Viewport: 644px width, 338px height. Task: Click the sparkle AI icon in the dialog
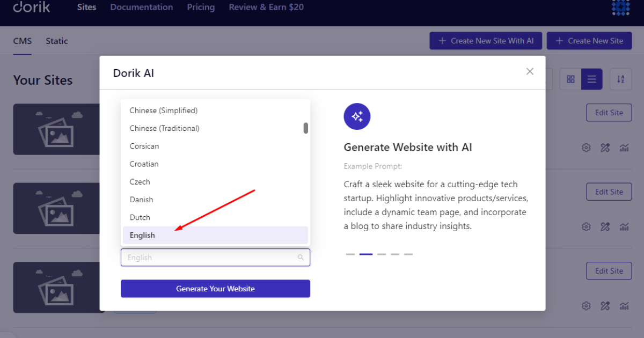[x=357, y=116]
